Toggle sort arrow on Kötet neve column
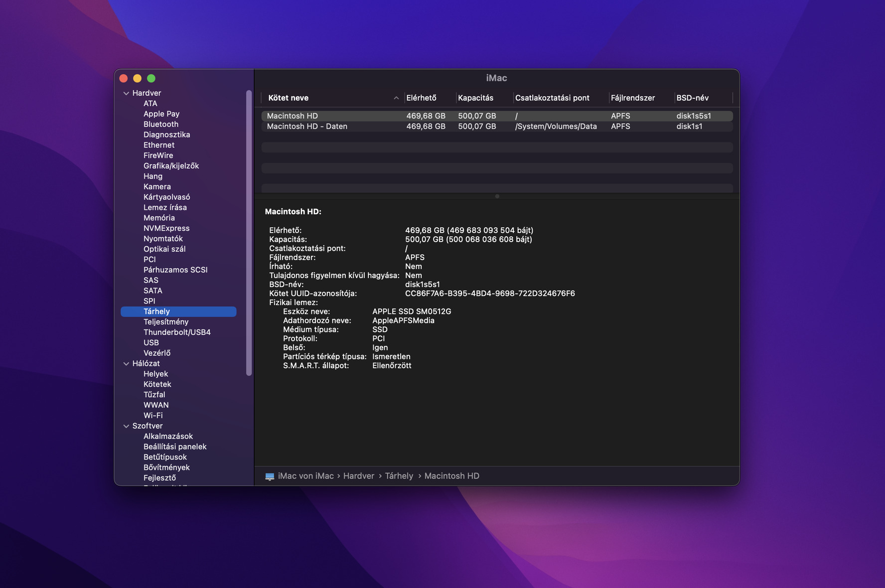Screen dimensions: 885x588 tap(396, 98)
